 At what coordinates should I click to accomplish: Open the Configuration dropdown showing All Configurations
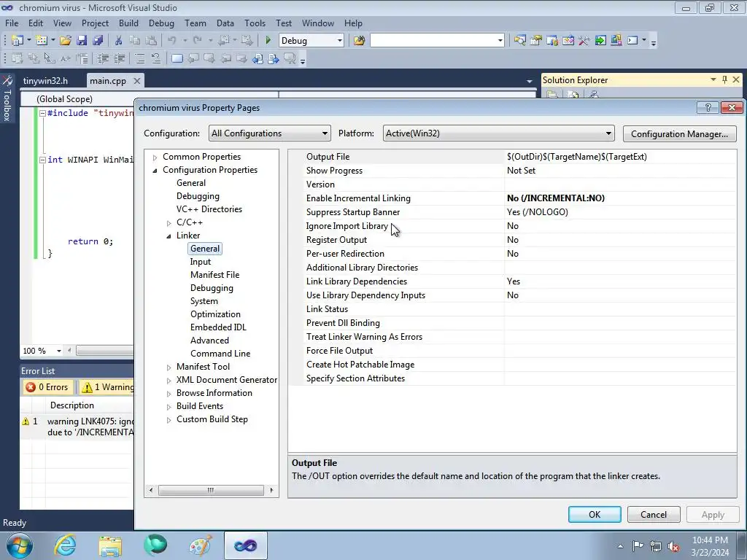point(269,133)
